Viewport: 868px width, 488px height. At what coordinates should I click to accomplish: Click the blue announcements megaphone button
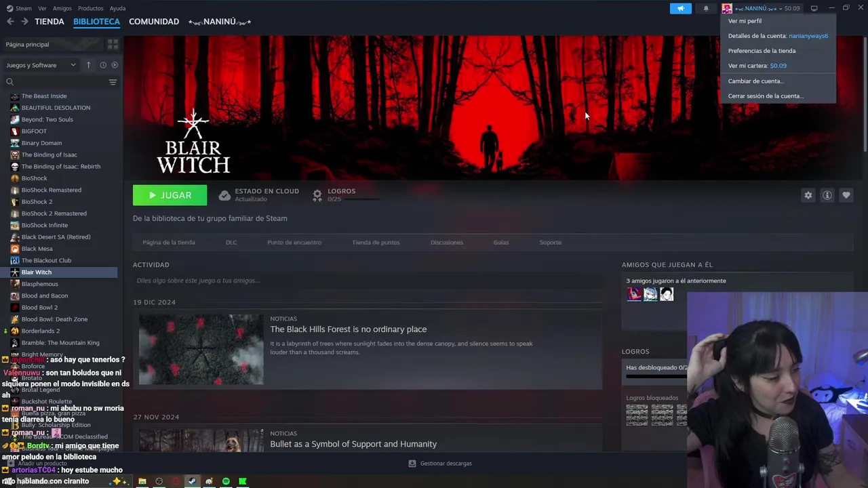(x=680, y=8)
